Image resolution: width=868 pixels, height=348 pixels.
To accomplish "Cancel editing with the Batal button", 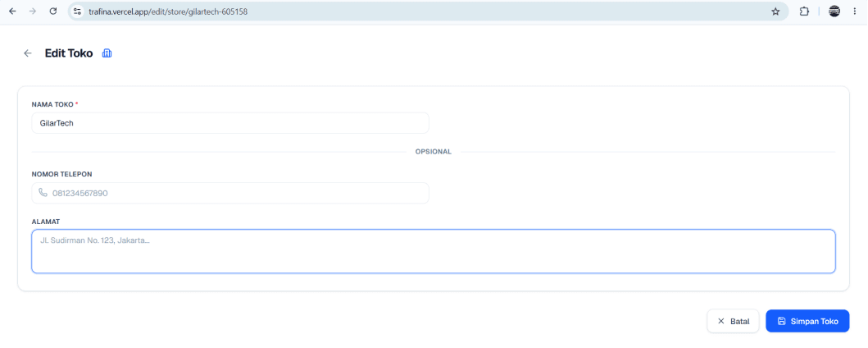I will pos(733,321).
